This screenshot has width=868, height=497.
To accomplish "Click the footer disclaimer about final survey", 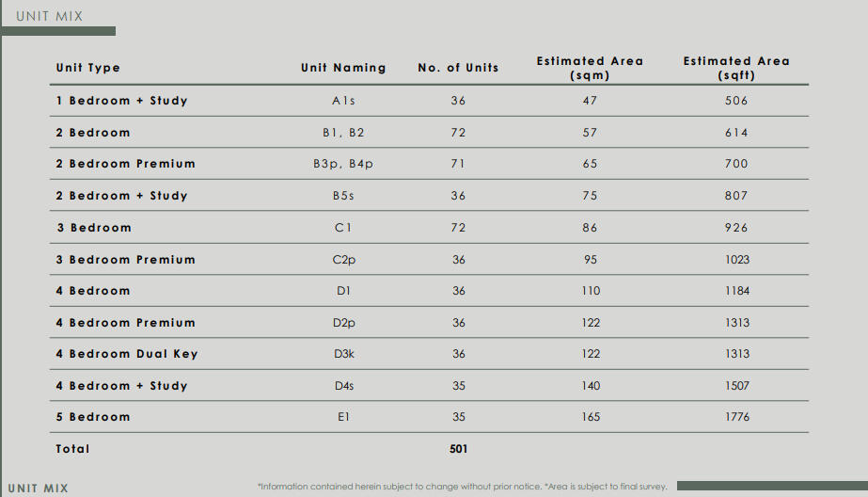I will click(463, 487).
